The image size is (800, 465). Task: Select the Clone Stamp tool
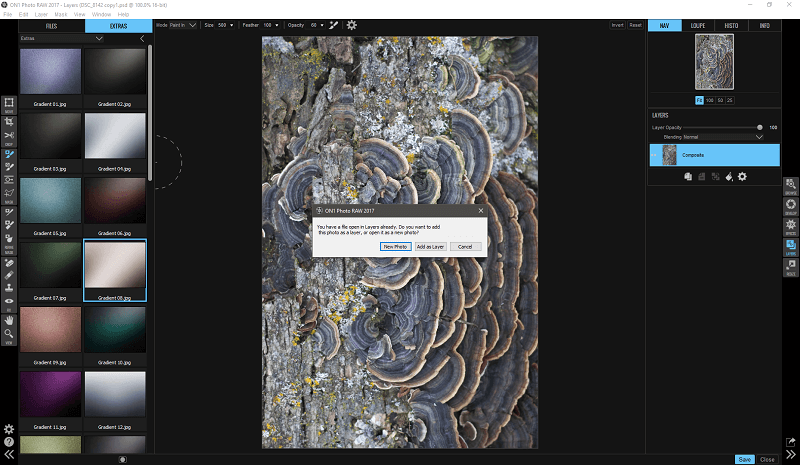coord(9,288)
